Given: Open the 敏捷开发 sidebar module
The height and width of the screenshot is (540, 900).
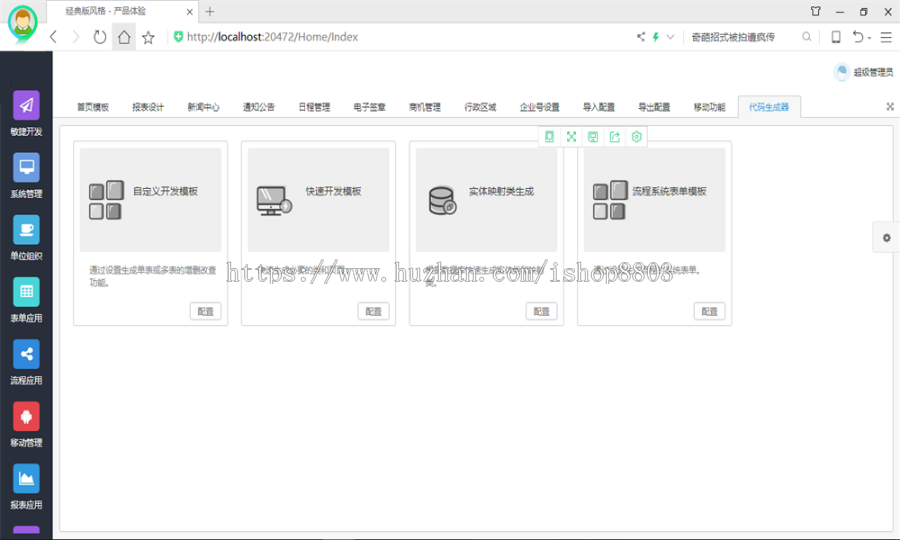Looking at the screenshot, I should (26, 113).
